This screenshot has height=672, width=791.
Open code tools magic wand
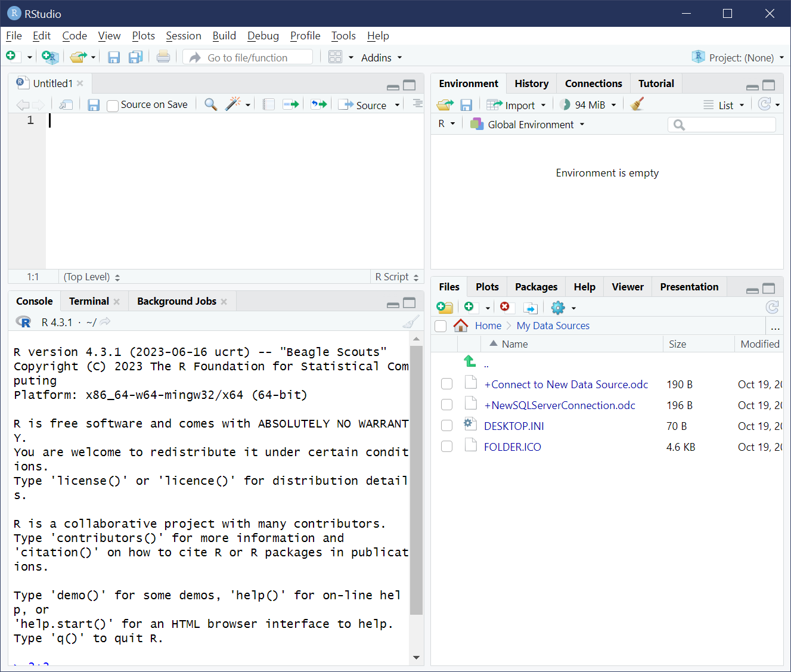click(x=232, y=104)
